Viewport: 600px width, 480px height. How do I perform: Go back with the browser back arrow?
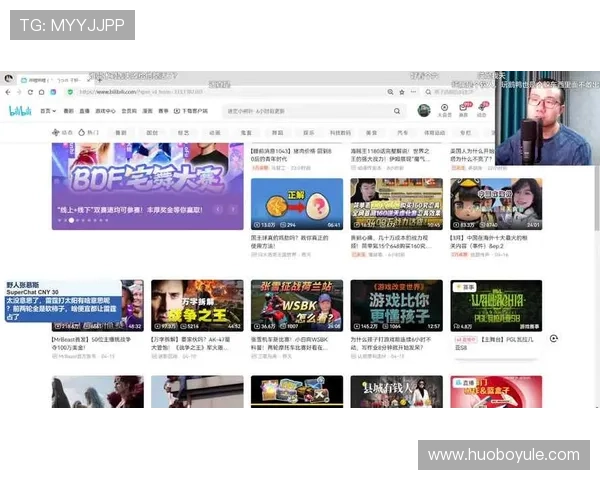pos(8,92)
